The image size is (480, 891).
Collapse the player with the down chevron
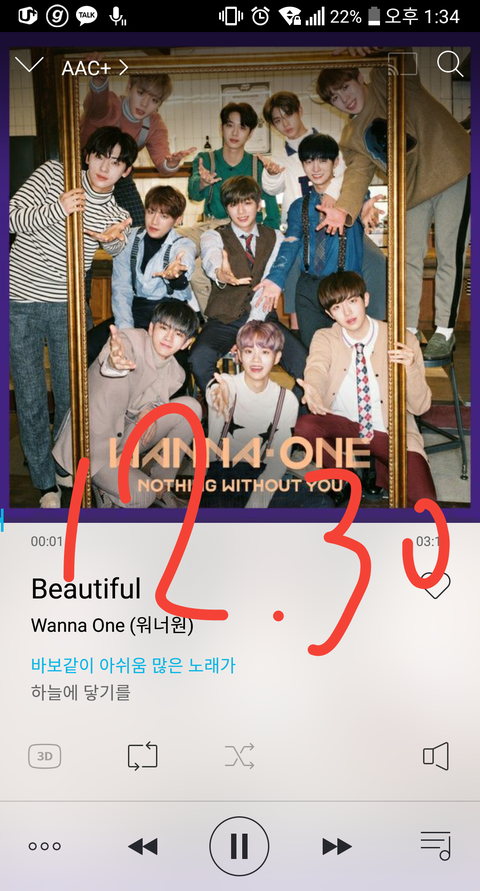(x=28, y=65)
